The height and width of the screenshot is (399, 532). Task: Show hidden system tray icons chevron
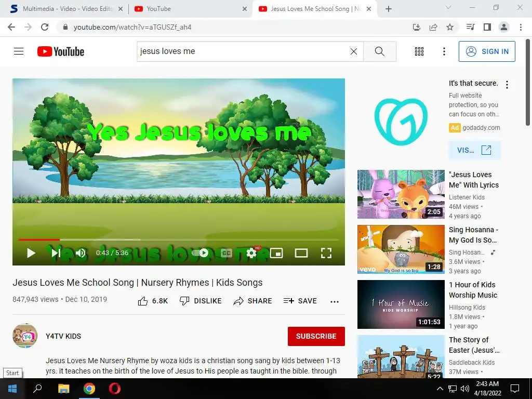440,389
